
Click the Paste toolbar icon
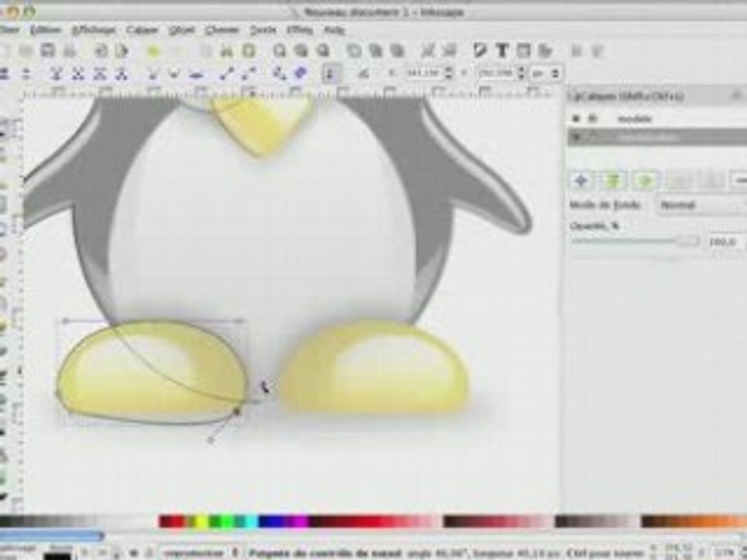pos(249,51)
